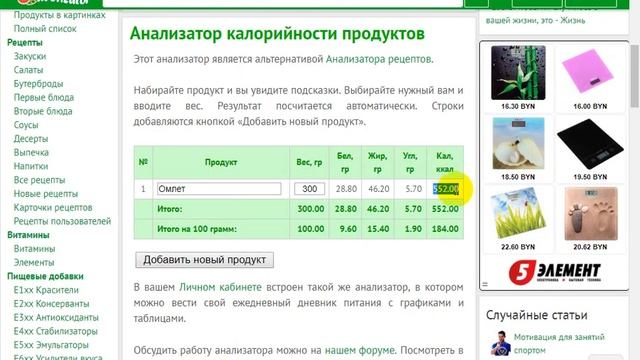Viewport: 640px width, 360px height.
Task: Go to the Закуски recipes section
Action: pos(30,56)
